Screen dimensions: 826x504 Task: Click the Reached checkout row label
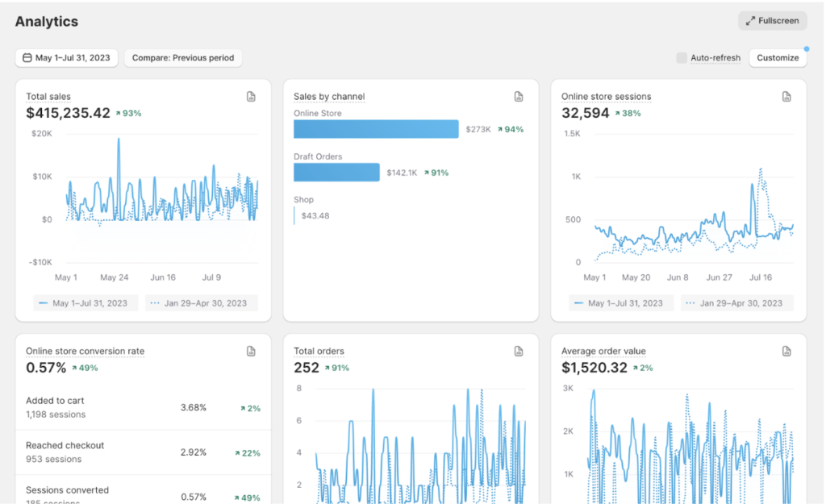pos(65,446)
